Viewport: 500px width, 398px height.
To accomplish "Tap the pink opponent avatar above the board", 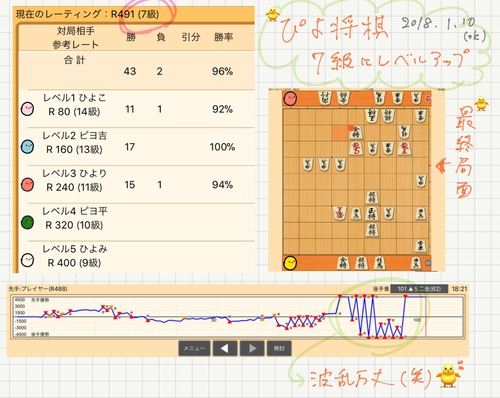I will click(290, 99).
